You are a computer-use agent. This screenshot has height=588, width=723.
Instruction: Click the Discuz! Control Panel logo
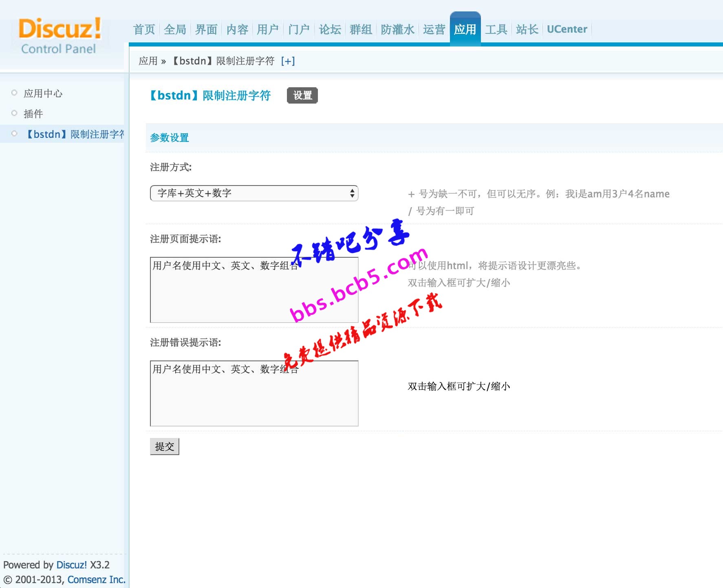60,36
